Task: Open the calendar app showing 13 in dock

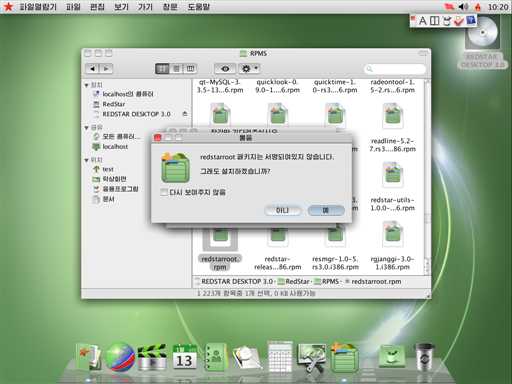Action: coord(184,357)
